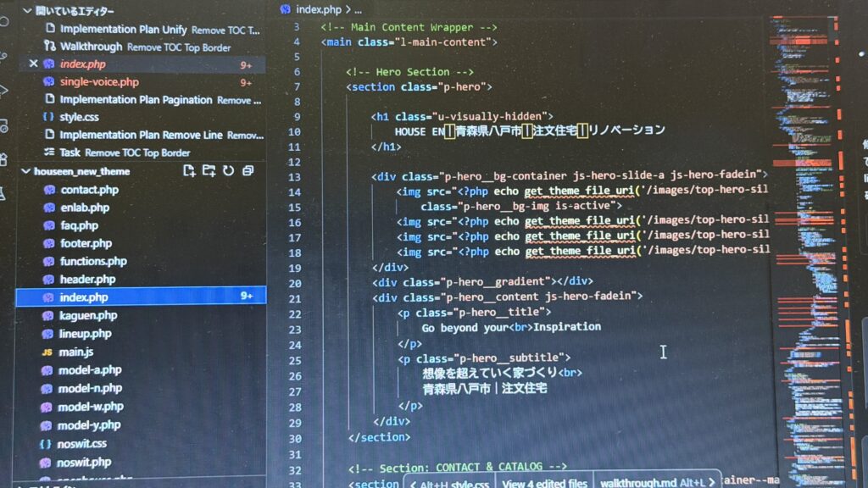Refresh the explorer file tree
Screen dimensions: 868x488
[x=228, y=171]
